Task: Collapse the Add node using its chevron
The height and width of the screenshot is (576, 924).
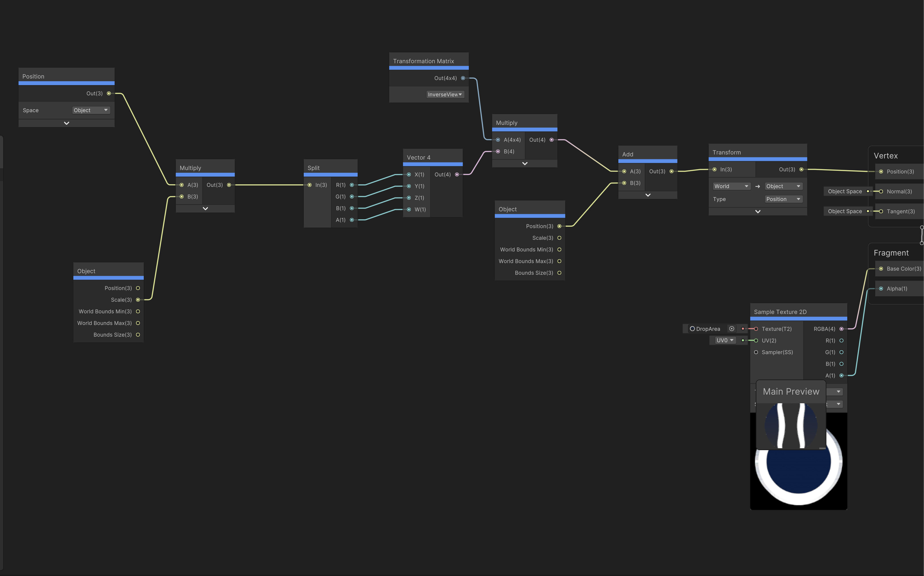Action: 648,195
